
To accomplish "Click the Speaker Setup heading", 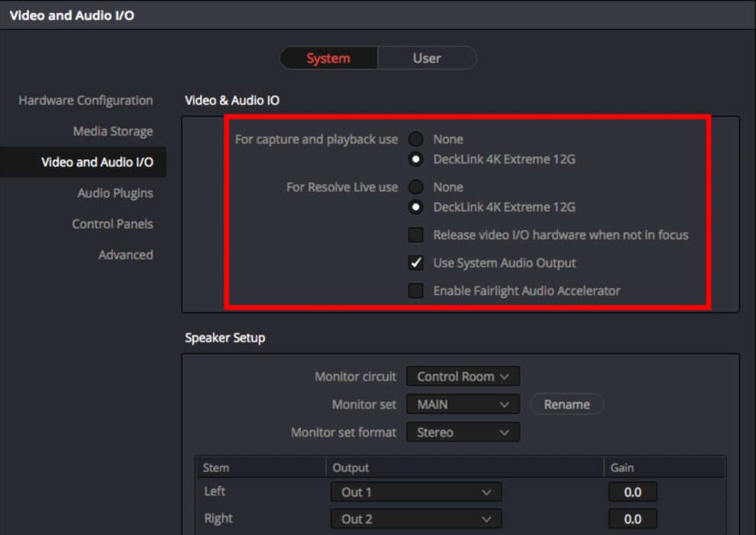I will (x=225, y=338).
